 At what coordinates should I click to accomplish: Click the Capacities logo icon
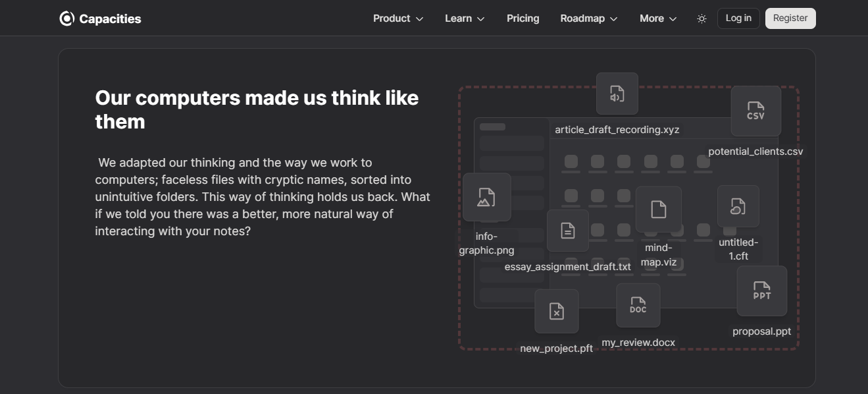pos(66,18)
